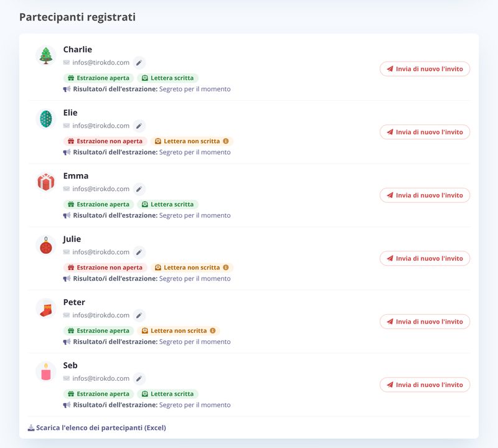Open the info icon beside Peter's letter status
Viewport: 498px width, 448px height.
[x=213, y=330]
